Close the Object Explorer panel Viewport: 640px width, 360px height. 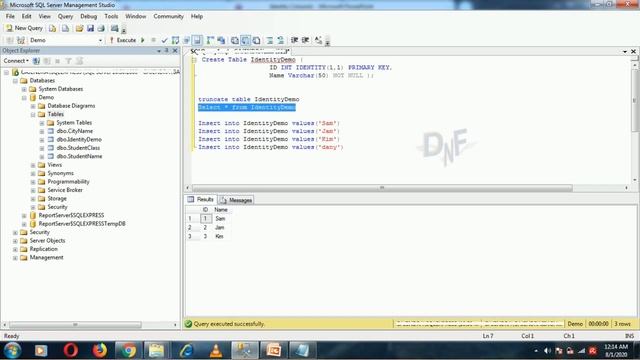[175, 51]
